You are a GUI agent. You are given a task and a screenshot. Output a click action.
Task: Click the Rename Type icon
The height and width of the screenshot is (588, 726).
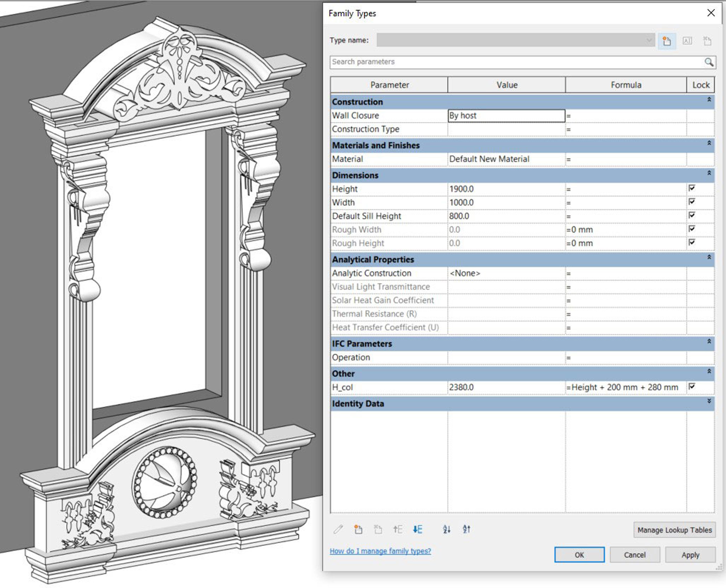tap(687, 41)
